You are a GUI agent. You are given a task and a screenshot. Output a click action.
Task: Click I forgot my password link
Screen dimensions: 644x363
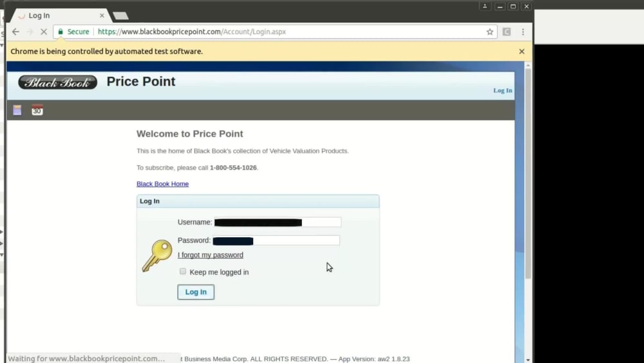point(211,255)
